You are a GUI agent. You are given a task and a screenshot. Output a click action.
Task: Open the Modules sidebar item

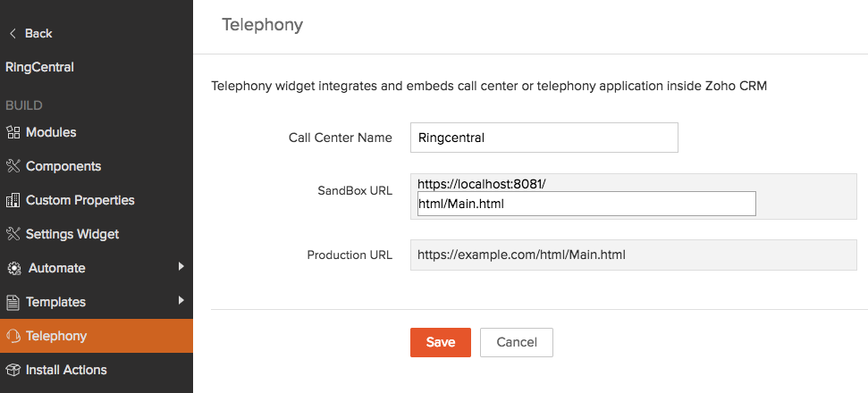(51, 132)
